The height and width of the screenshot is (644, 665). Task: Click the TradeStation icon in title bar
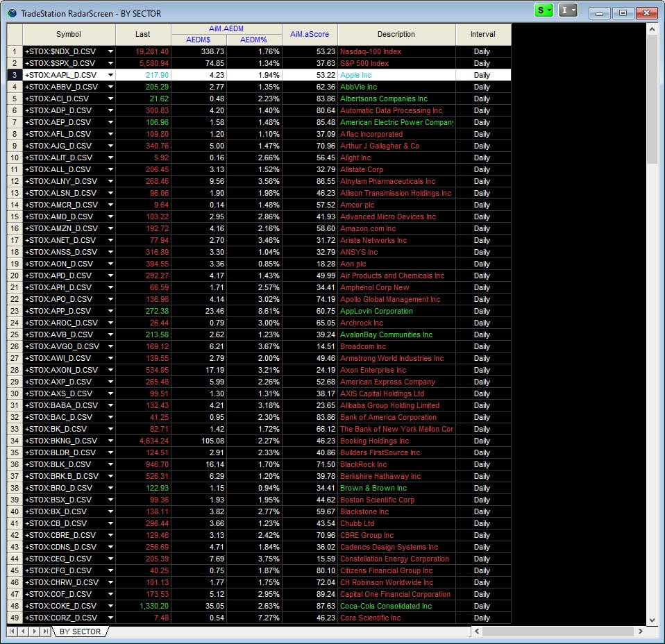[x=12, y=13]
